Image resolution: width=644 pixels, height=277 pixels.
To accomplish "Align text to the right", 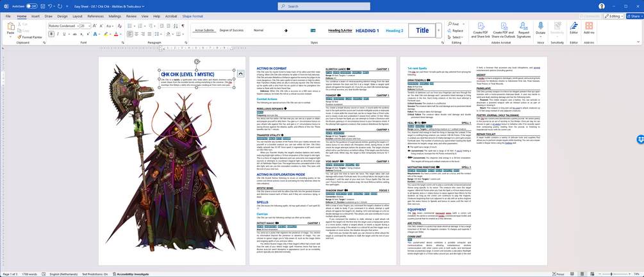I will coord(143,34).
